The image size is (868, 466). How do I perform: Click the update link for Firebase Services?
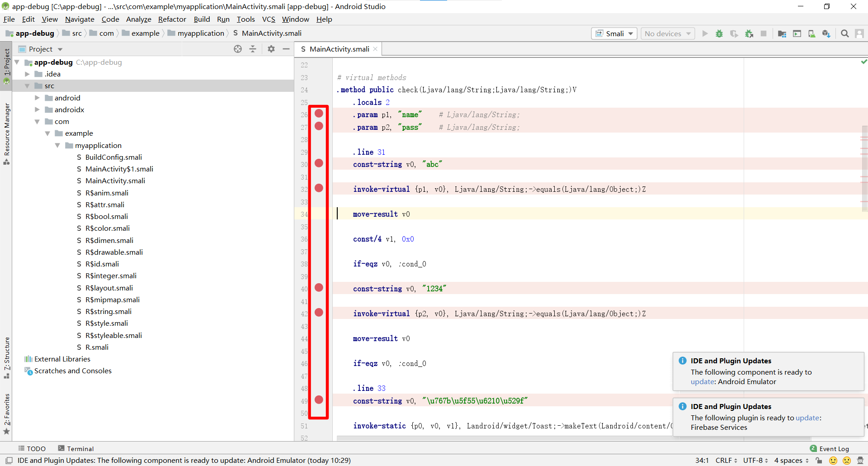pyautogui.click(x=809, y=418)
